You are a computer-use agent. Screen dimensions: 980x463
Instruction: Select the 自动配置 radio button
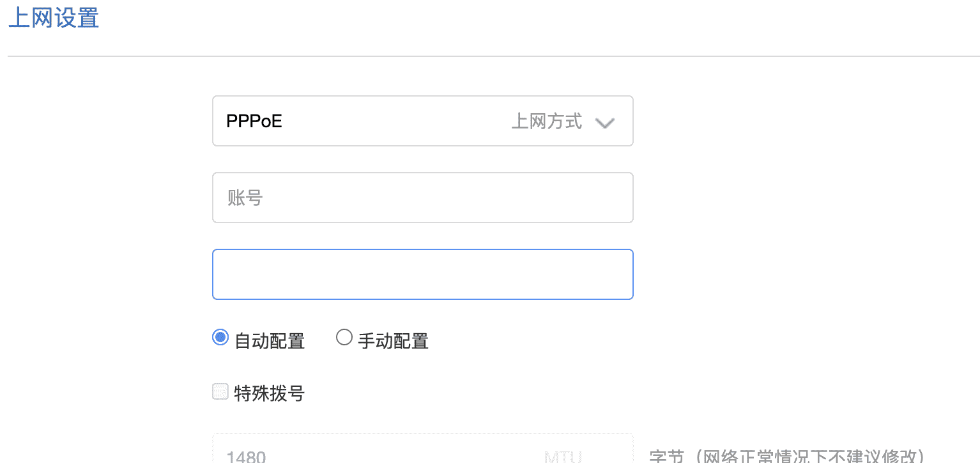220,338
